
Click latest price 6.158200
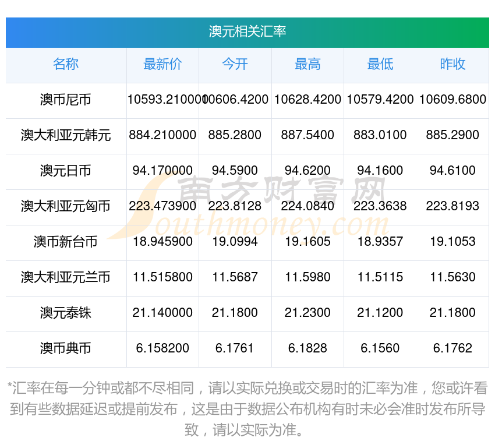pos(162,348)
